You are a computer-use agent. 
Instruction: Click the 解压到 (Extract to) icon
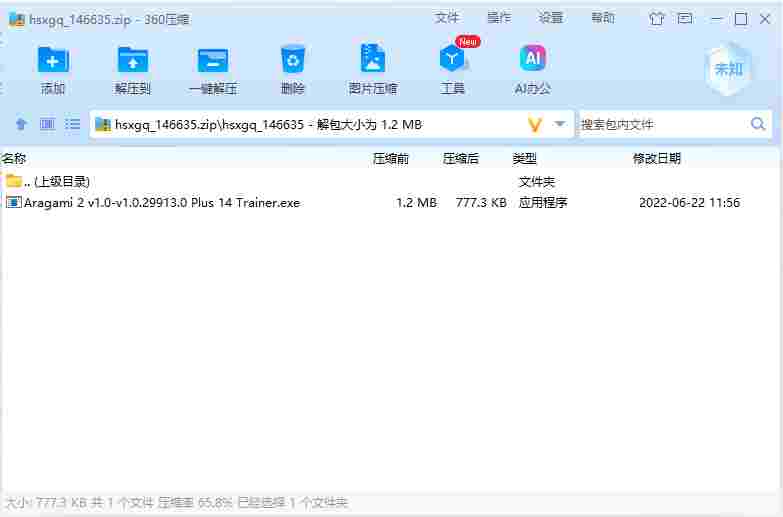coord(132,60)
